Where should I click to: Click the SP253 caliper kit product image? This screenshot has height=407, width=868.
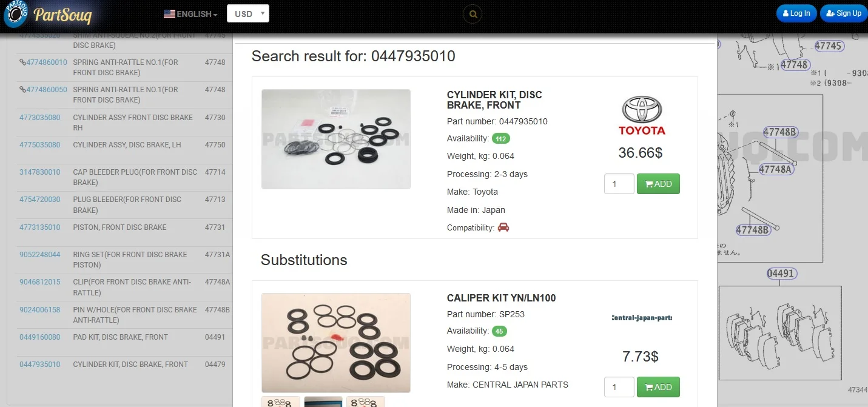pyautogui.click(x=335, y=343)
